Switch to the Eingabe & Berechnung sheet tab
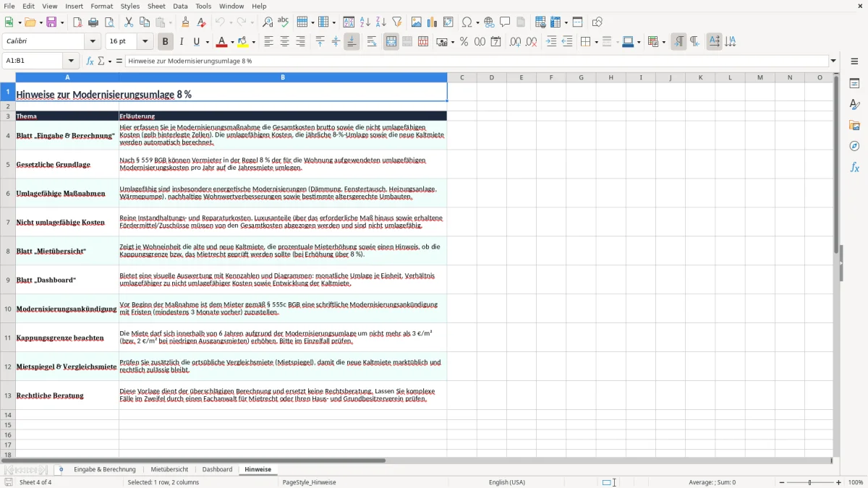This screenshot has width=868, height=488. 105,469
